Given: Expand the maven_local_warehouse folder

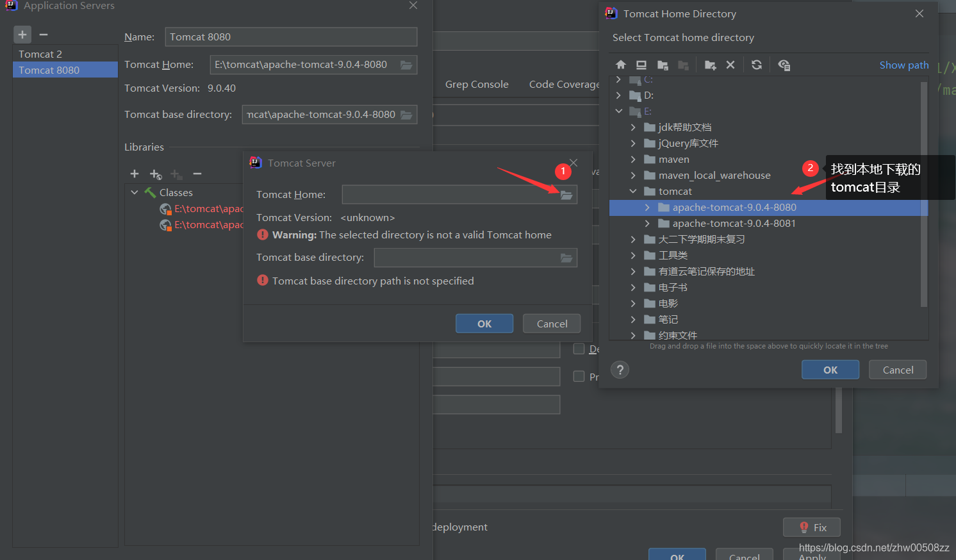Looking at the screenshot, I should point(633,175).
